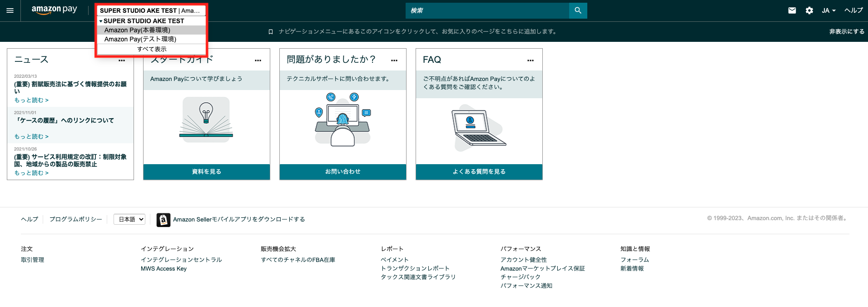Select Amazon Pay(本番環境) option
The image size is (868, 307).
click(x=151, y=30)
